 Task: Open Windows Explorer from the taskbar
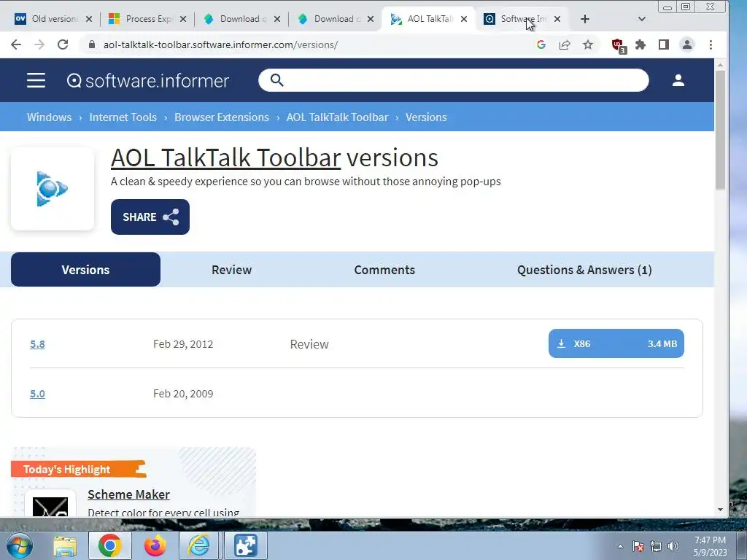coord(65,545)
